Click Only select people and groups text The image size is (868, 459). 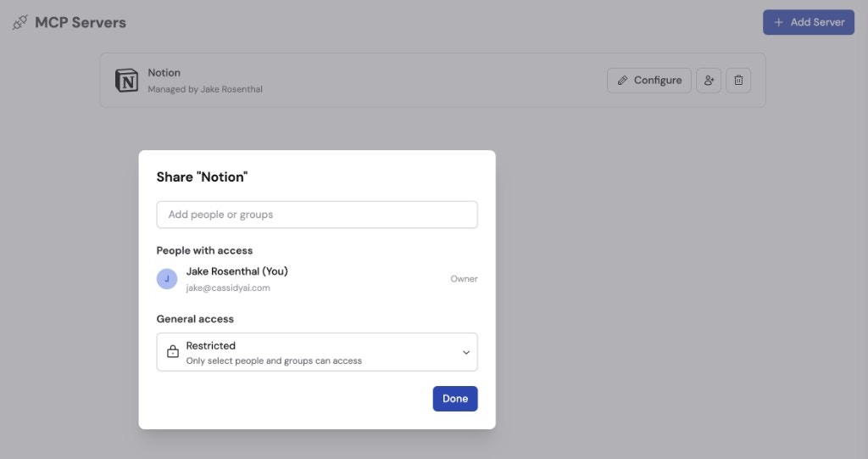274,361
